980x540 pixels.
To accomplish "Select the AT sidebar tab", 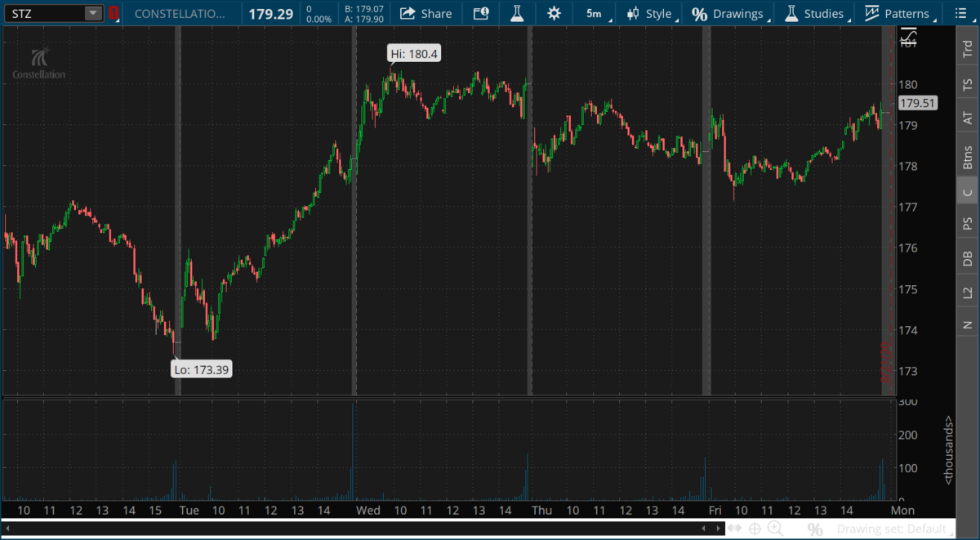I will pos(968,118).
